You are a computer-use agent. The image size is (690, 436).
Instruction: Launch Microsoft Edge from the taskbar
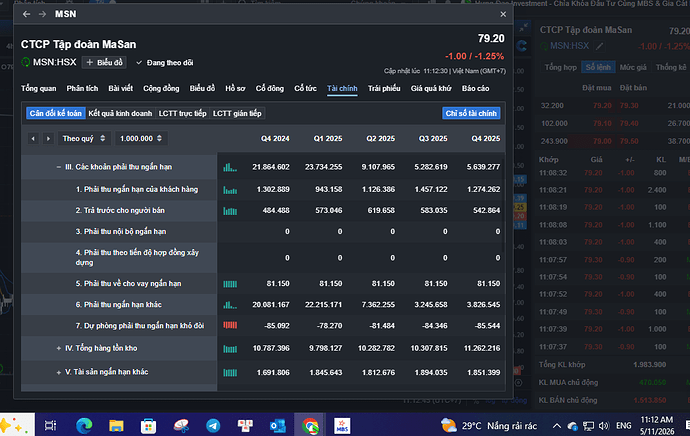(84, 425)
